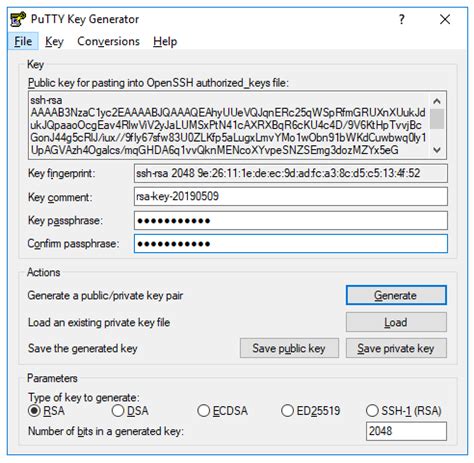
Task: Open the Key menu
Action: click(x=54, y=41)
